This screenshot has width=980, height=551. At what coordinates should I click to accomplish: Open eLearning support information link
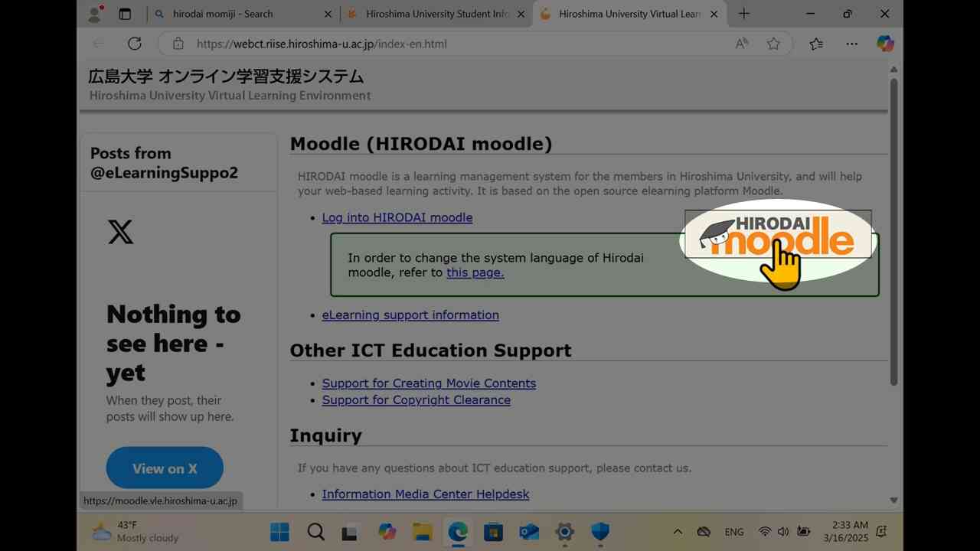pos(410,315)
